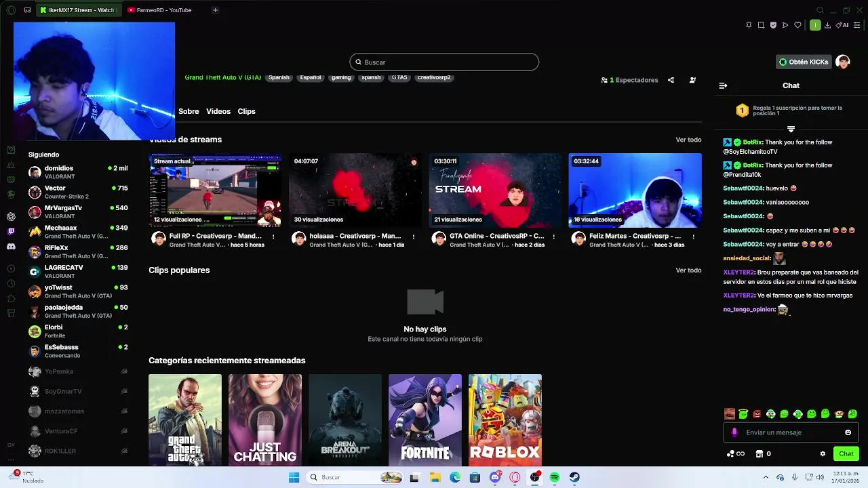Open chat settings gear icon

point(823,453)
